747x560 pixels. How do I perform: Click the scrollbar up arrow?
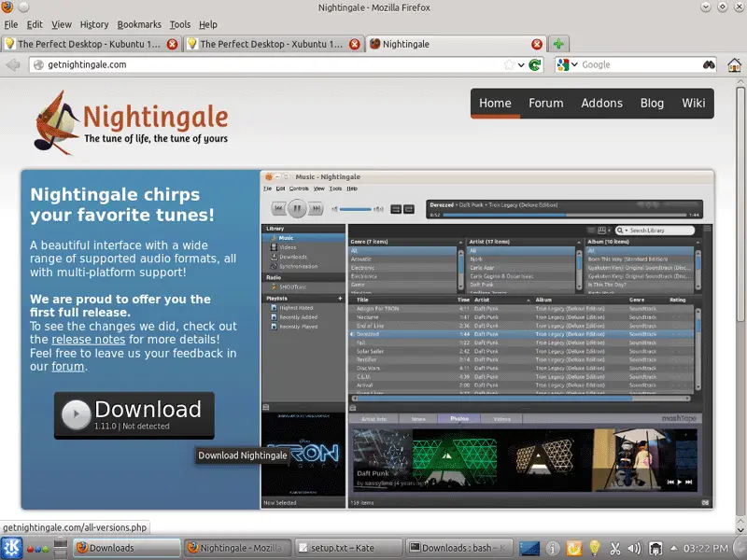740,83
